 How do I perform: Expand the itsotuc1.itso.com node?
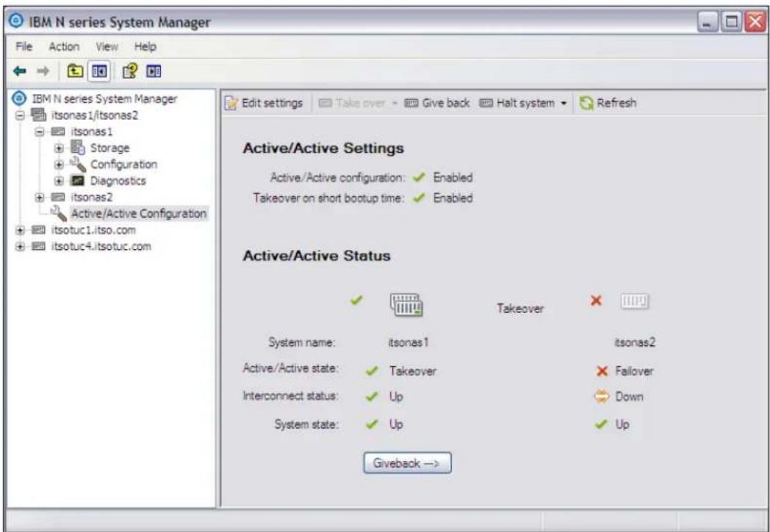point(20,230)
